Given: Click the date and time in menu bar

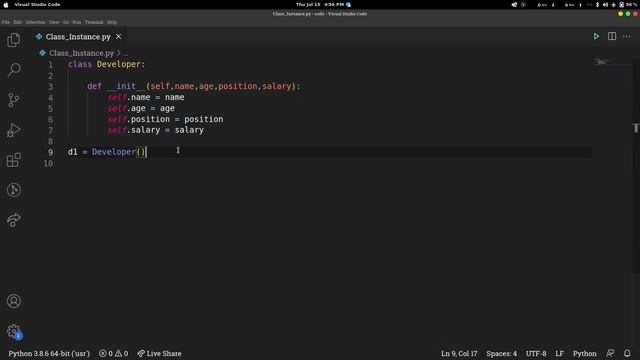Looking at the screenshot, I should 320,4.
